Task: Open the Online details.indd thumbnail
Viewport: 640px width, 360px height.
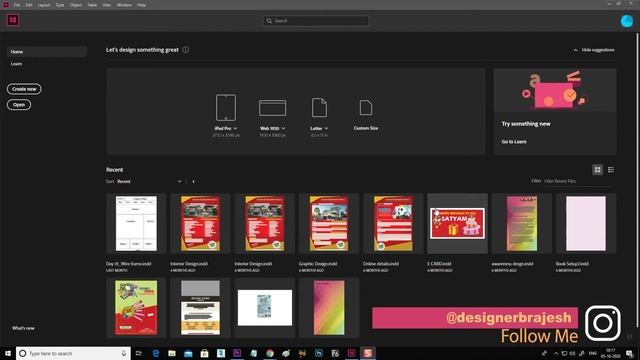Action: (393, 223)
